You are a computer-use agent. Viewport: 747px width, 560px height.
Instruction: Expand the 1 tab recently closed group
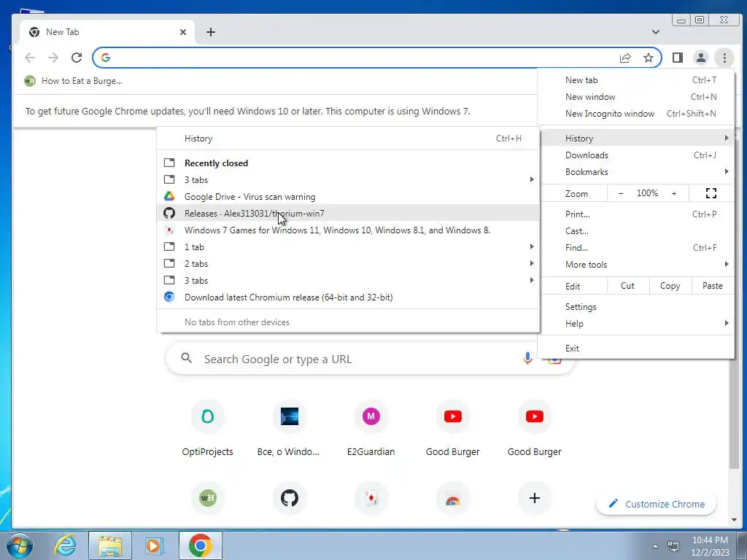click(348, 246)
